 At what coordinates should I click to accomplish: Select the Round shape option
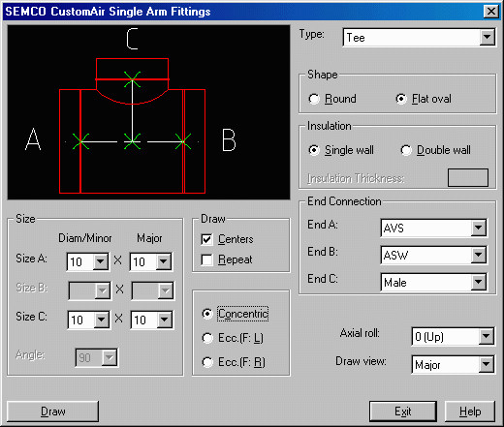(332, 99)
